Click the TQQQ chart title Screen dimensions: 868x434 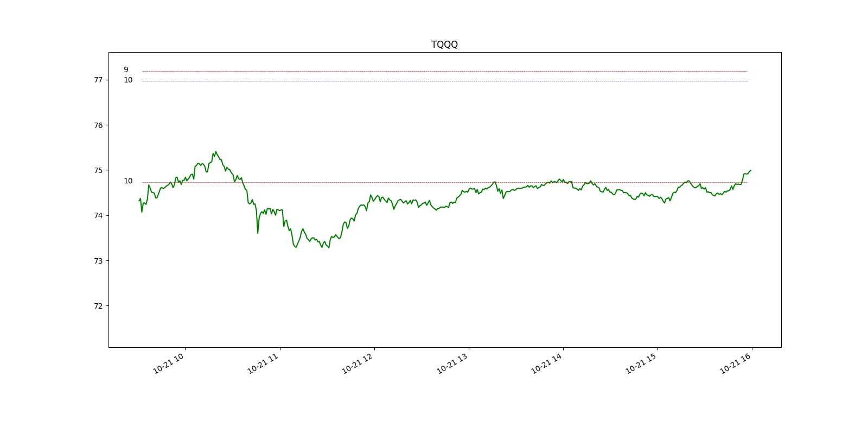tap(444, 44)
